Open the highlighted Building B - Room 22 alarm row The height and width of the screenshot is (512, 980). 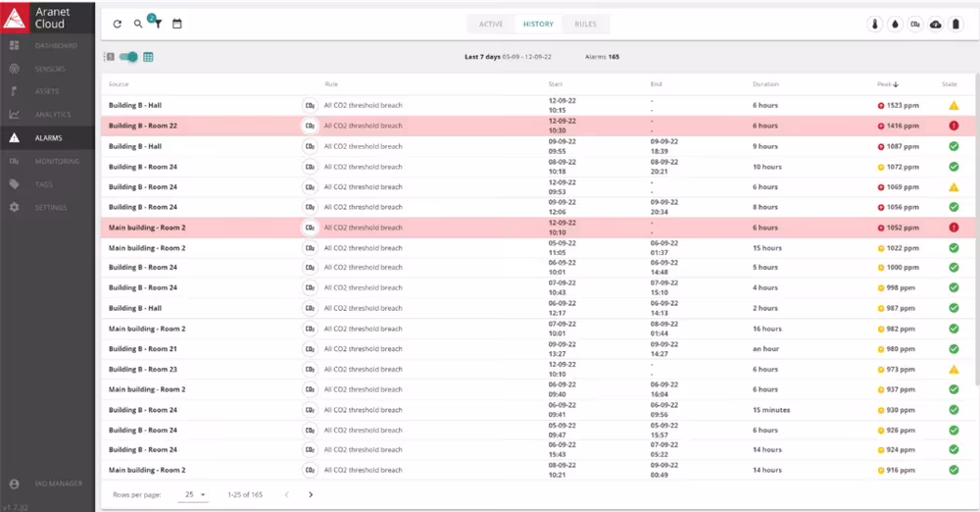(x=537, y=126)
